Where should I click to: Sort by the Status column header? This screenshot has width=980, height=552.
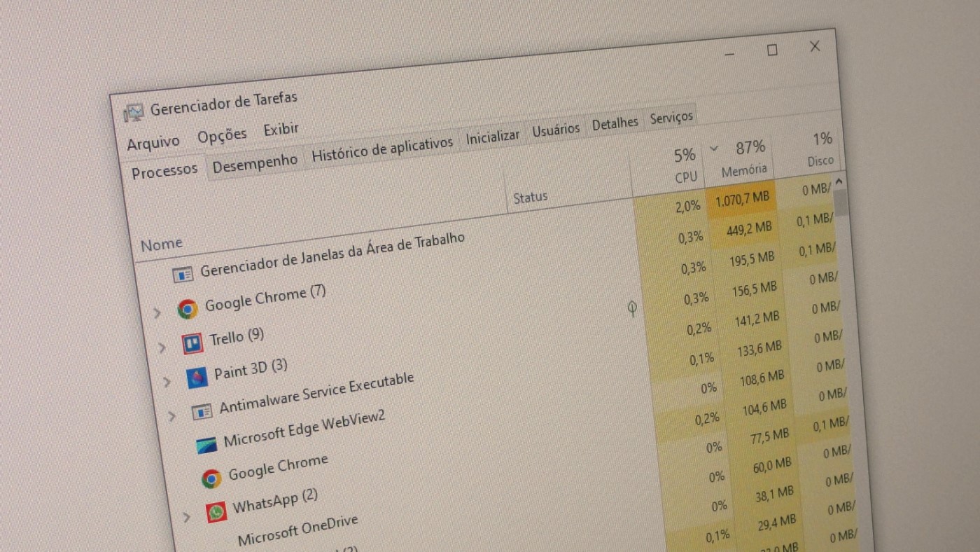point(530,198)
